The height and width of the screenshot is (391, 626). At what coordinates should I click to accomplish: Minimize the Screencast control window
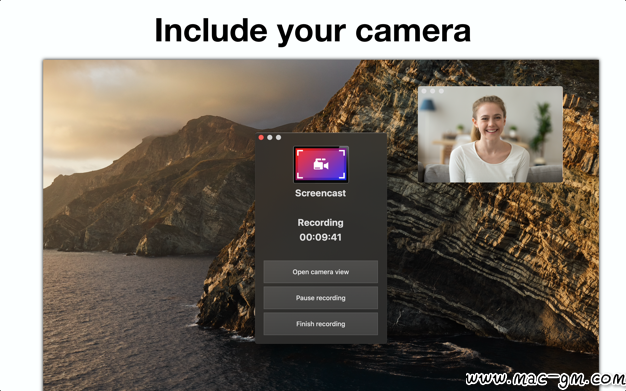click(x=270, y=137)
